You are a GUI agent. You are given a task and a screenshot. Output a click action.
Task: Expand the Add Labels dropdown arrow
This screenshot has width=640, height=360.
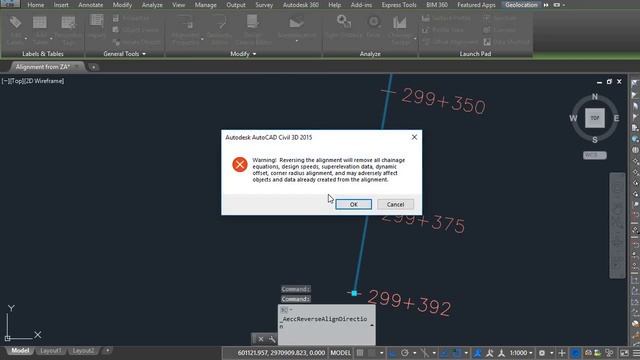click(26, 38)
